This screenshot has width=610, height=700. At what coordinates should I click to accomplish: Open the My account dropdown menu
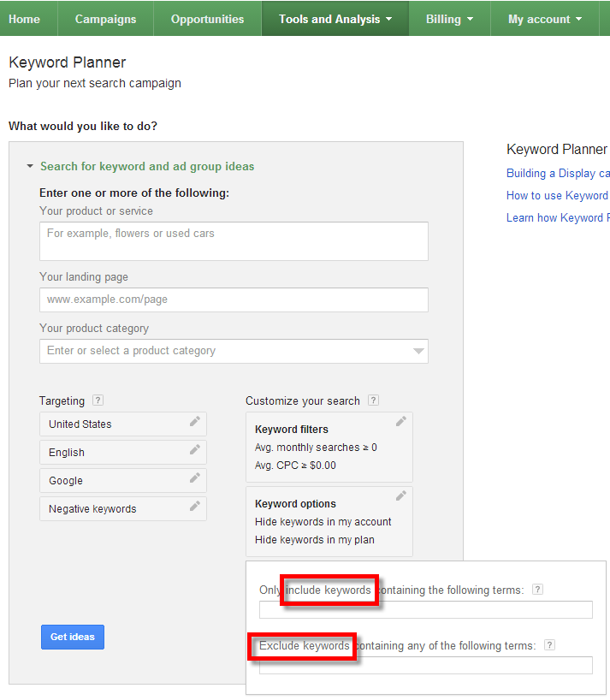tap(545, 19)
